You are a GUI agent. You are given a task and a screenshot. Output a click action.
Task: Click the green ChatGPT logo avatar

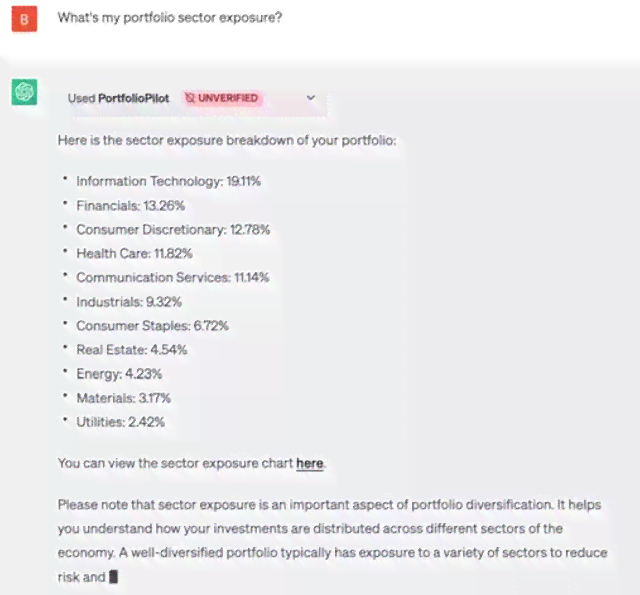click(x=24, y=92)
